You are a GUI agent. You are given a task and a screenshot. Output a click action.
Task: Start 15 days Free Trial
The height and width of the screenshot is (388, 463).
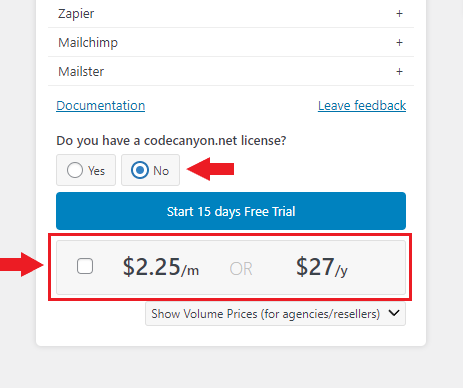231,211
